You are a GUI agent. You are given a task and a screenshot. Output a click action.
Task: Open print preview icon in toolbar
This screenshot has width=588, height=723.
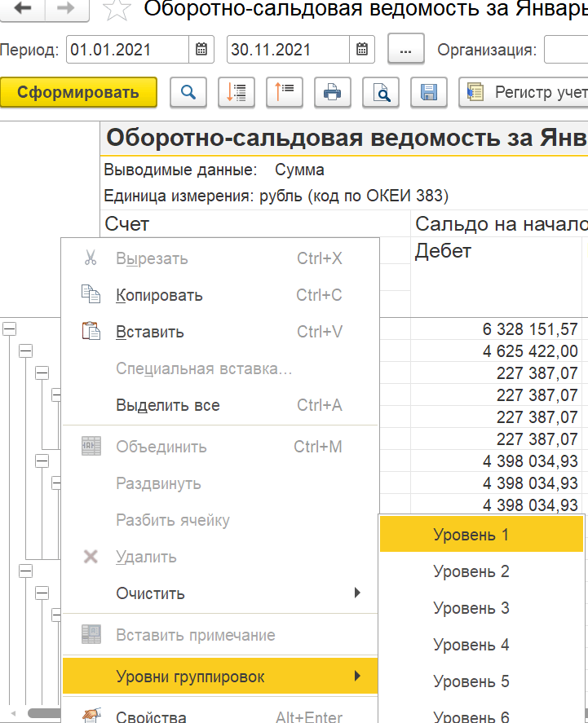point(380,92)
